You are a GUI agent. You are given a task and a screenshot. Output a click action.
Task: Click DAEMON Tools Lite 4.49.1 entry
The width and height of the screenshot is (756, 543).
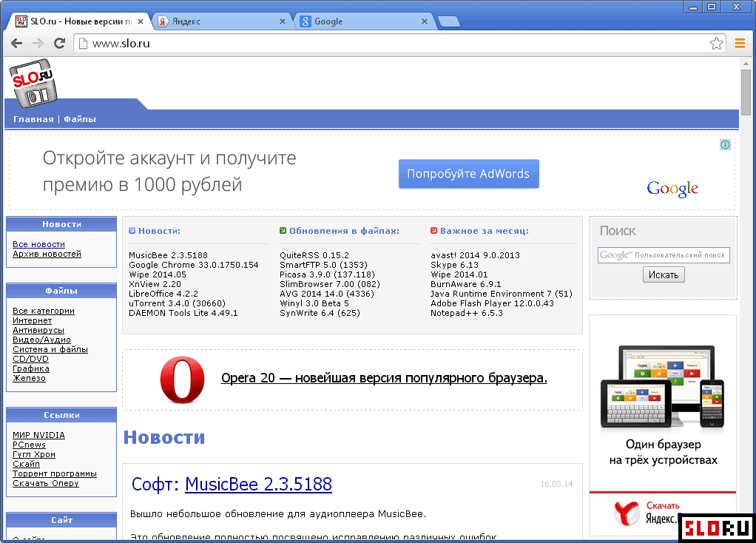(x=183, y=313)
